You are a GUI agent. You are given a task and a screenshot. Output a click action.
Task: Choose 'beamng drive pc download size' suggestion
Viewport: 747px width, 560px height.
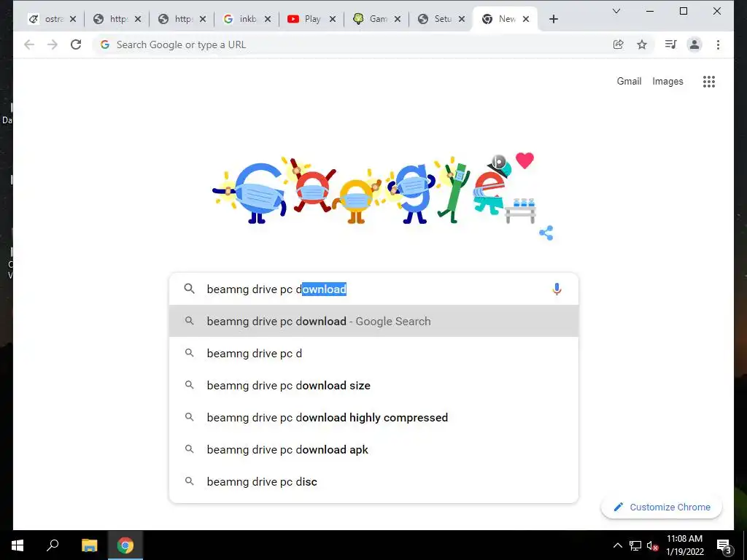374,385
